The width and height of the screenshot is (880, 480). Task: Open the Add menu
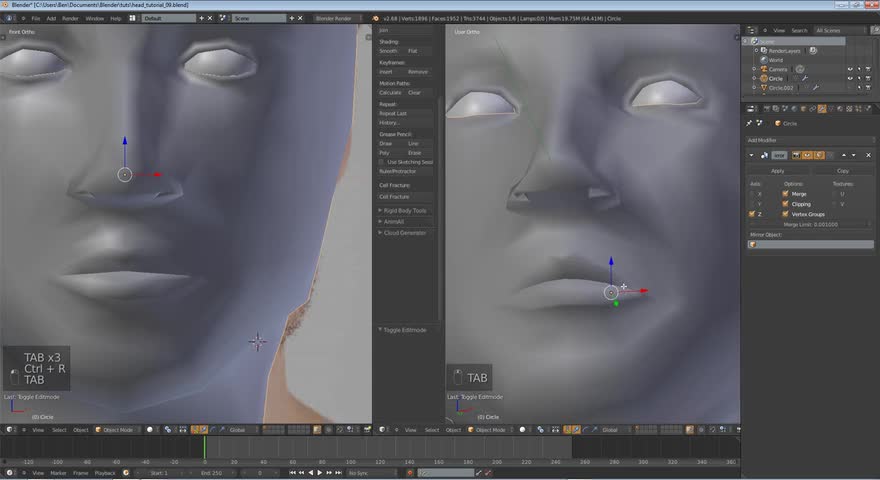pyautogui.click(x=51, y=19)
